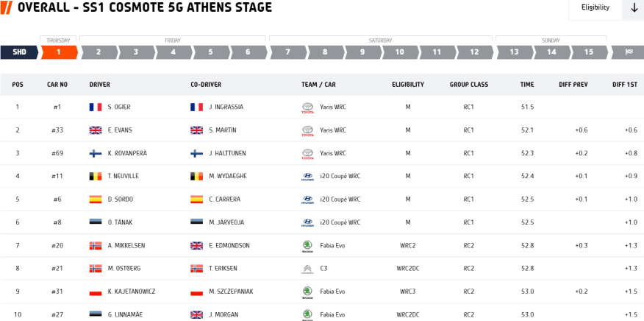Click the Toyota logo in Ogier's row

tap(307, 107)
